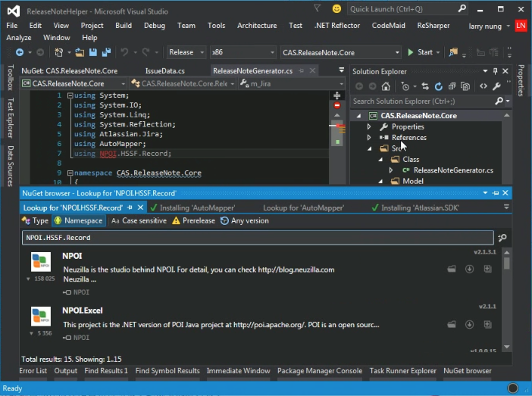Click the NuGet search button beside query box
532x396 pixels.
[502, 238]
